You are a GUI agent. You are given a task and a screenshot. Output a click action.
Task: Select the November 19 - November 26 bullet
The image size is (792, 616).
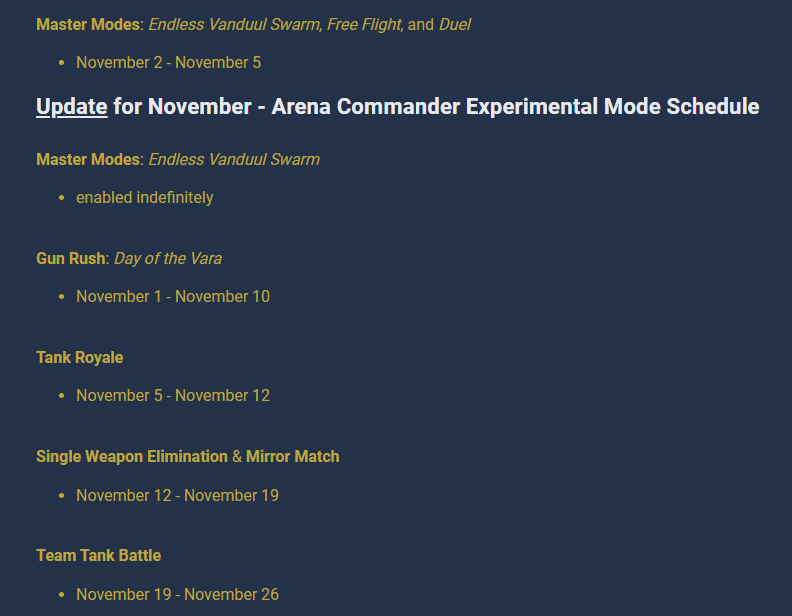(177, 594)
